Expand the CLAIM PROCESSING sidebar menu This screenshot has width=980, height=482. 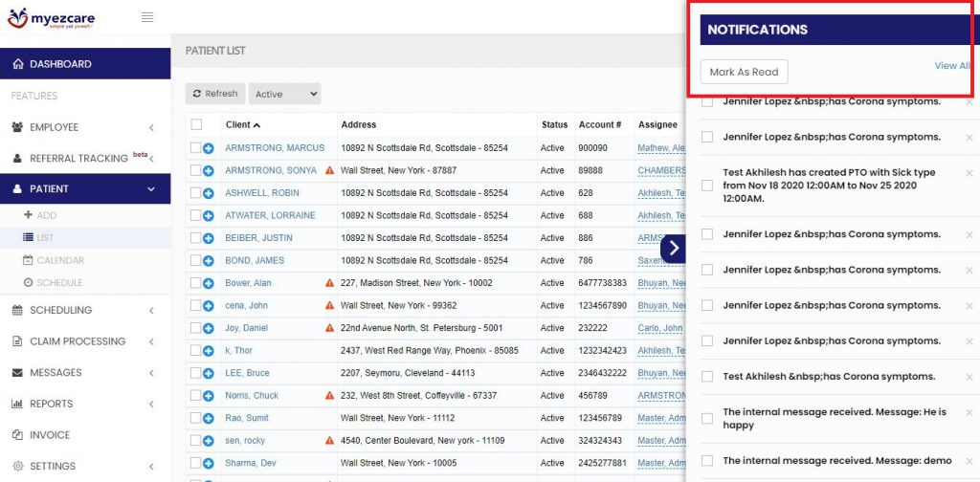click(x=85, y=341)
